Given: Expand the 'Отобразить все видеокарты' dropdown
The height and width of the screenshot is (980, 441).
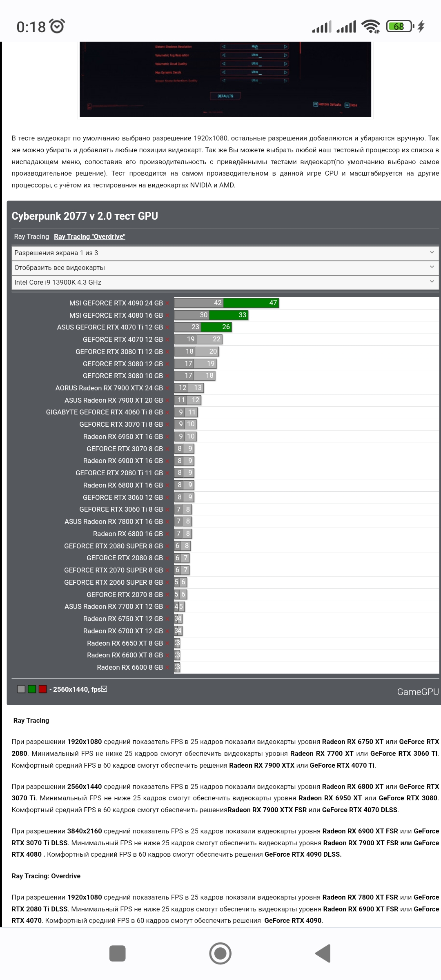Looking at the screenshot, I should tap(225, 268).
